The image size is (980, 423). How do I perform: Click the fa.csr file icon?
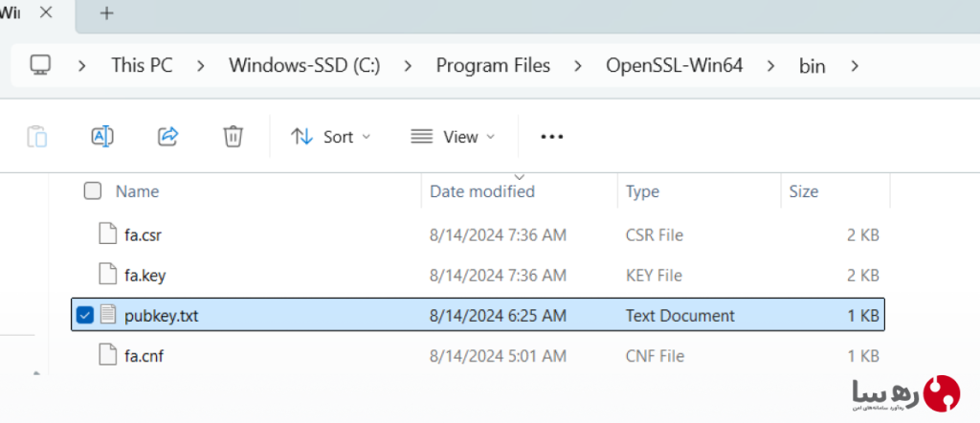tap(108, 234)
